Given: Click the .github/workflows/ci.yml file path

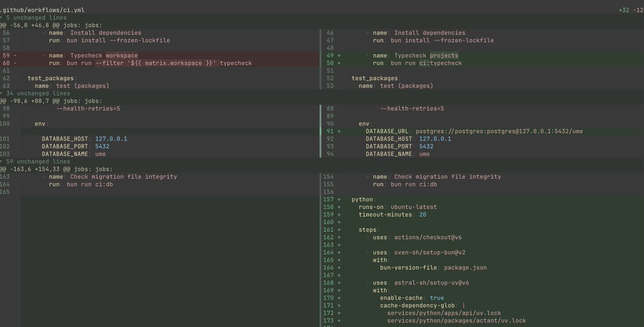Looking at the screenshot, I should tap(42, 10).
